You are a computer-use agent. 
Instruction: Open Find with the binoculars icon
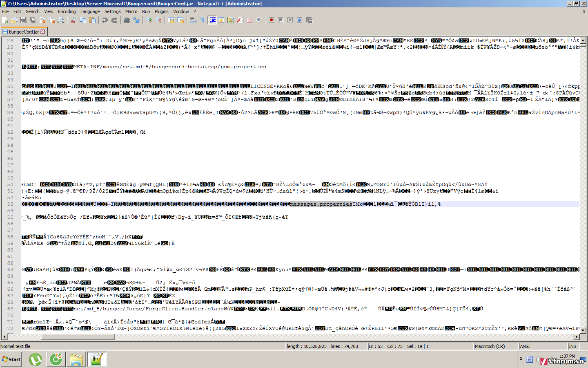pos(127,20)
